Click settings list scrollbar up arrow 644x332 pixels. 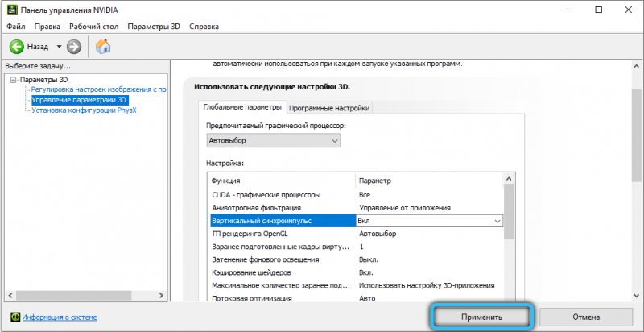click(509, 179)
